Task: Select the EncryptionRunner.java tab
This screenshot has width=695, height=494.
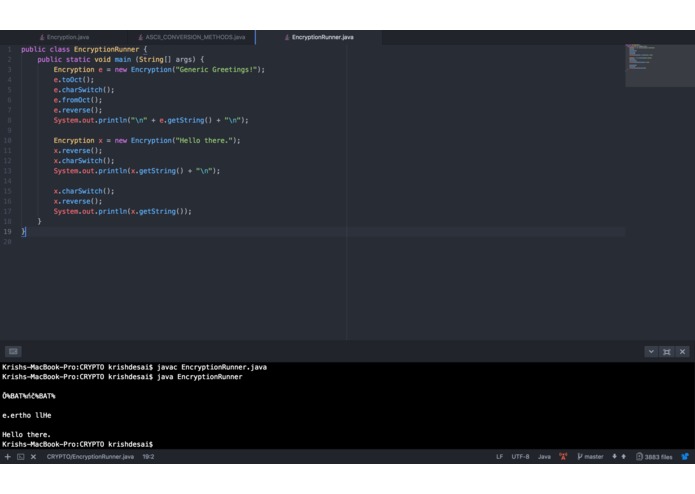Action: [x=319, y=37]
